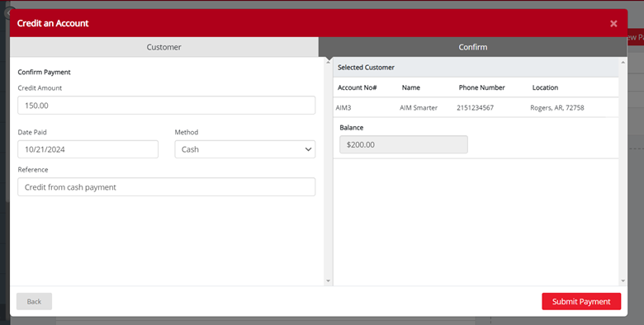Click left panel's scroll up arrow
644x325 pixels.
click(328, 62)
